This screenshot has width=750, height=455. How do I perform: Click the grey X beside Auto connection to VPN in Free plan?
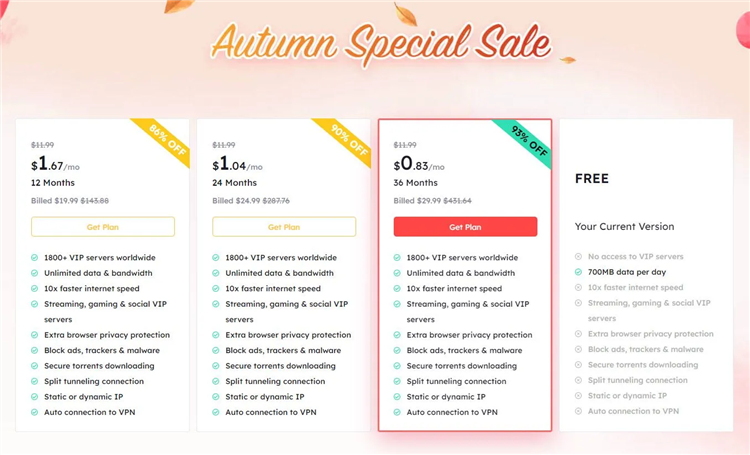point(578,411)
